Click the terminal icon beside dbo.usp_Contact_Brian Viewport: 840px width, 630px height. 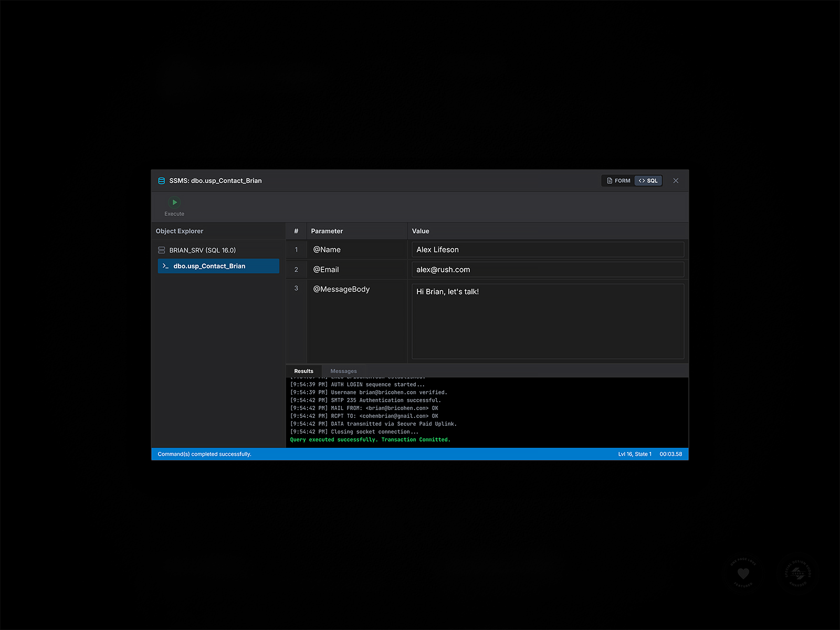pyautogui.click(x=166, y=266)
